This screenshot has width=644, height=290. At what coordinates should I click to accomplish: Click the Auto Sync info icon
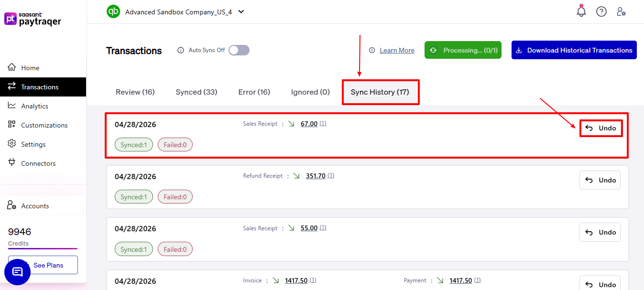[181, 50]
